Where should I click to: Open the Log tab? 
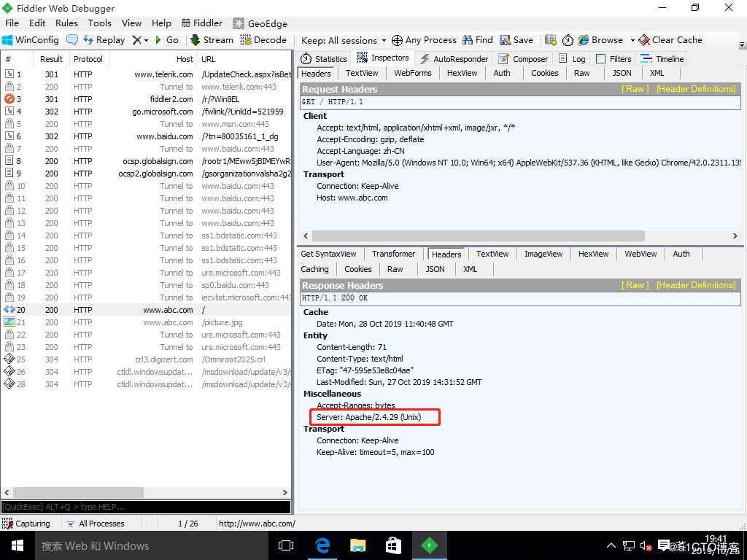[x=572, y=58]
